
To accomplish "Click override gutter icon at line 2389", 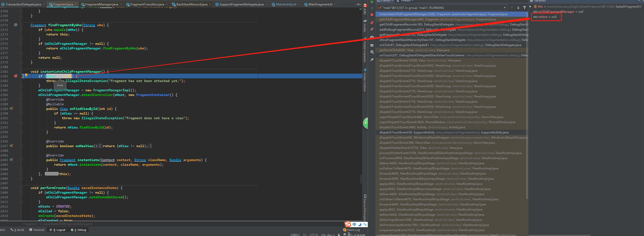I will [11, 109].
